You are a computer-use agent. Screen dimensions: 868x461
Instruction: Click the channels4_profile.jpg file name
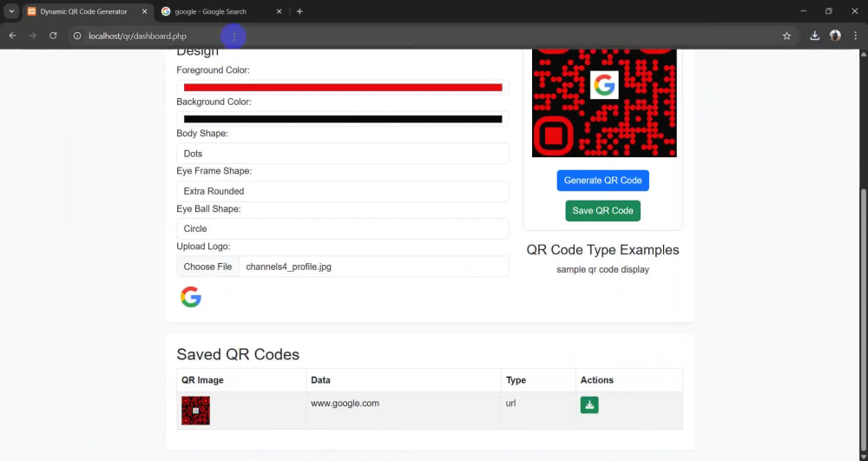(x=288, y=267)
